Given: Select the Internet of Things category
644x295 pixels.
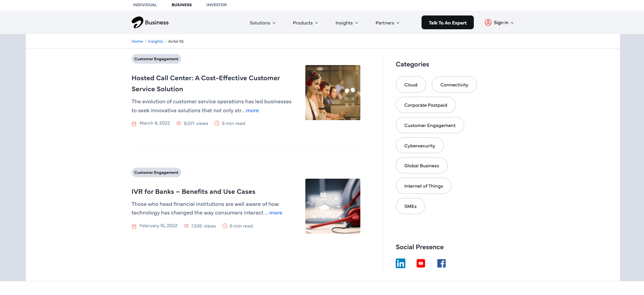Looking at the screenshot, I should click(424, 186).
